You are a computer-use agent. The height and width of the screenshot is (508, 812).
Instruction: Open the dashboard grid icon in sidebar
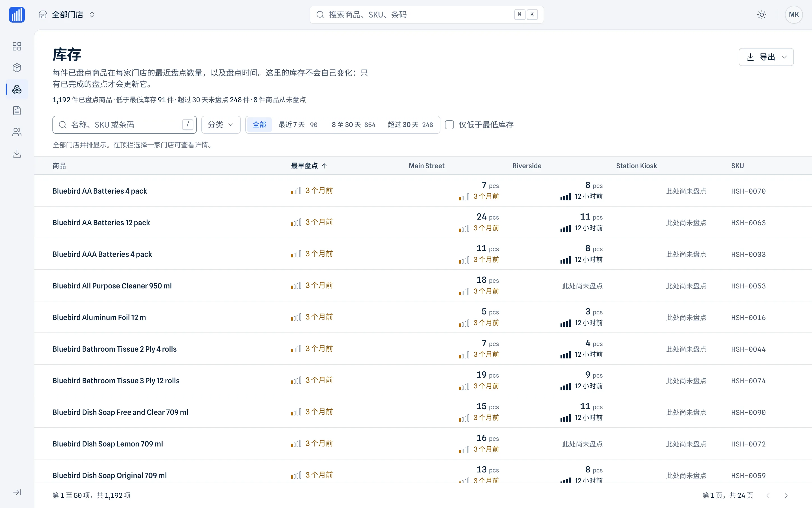pyautogui.click(x=17, y=46)
